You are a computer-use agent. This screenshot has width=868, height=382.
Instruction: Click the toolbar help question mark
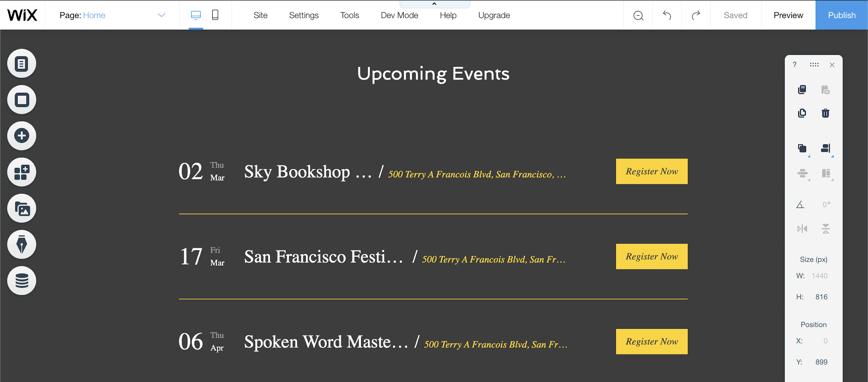click(x=795, y=65)
